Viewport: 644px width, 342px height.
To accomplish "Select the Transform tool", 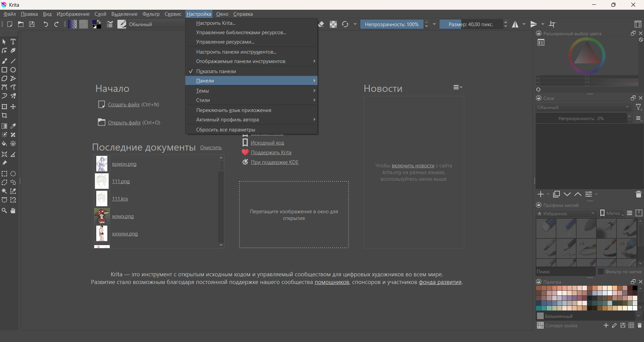I will (x=4, y=107).
